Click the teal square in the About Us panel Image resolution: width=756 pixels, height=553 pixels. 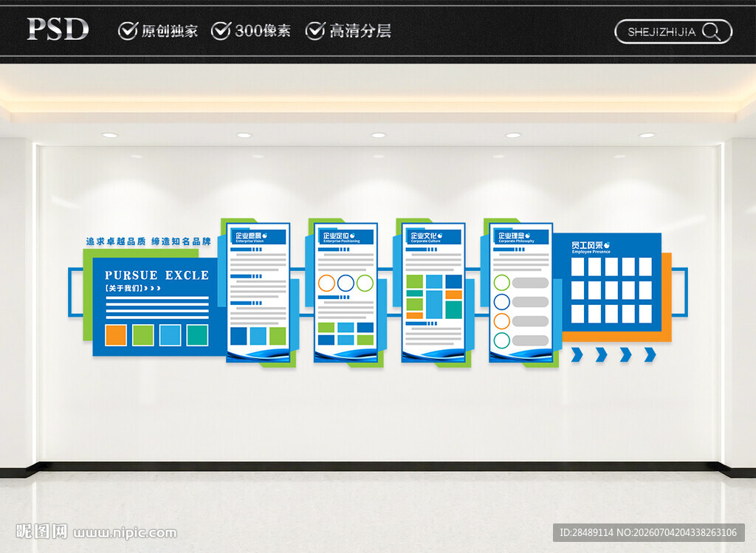(197, 335)
